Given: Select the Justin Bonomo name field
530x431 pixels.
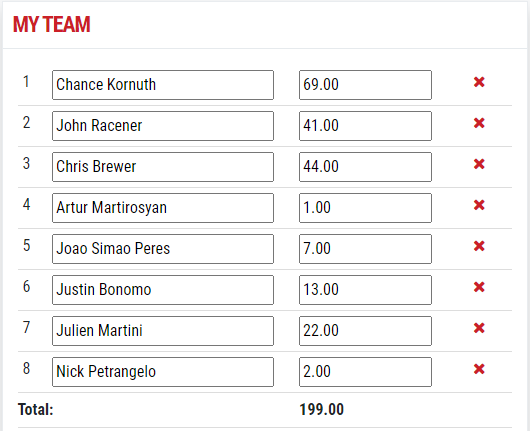Looking at the screenshot, I should point(163,290).
